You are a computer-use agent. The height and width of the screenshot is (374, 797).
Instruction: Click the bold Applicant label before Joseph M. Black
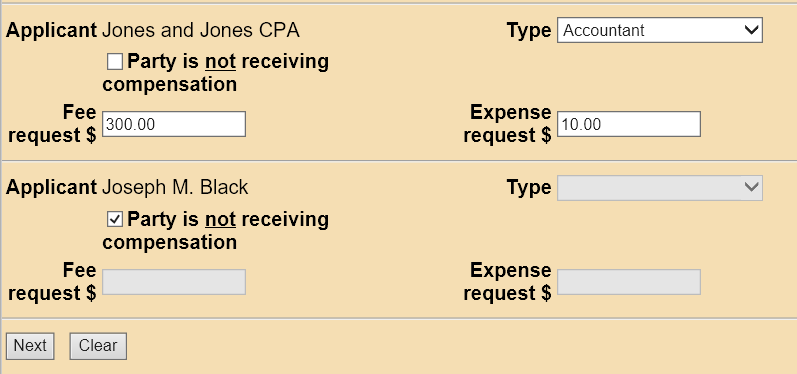coord(51,188)
